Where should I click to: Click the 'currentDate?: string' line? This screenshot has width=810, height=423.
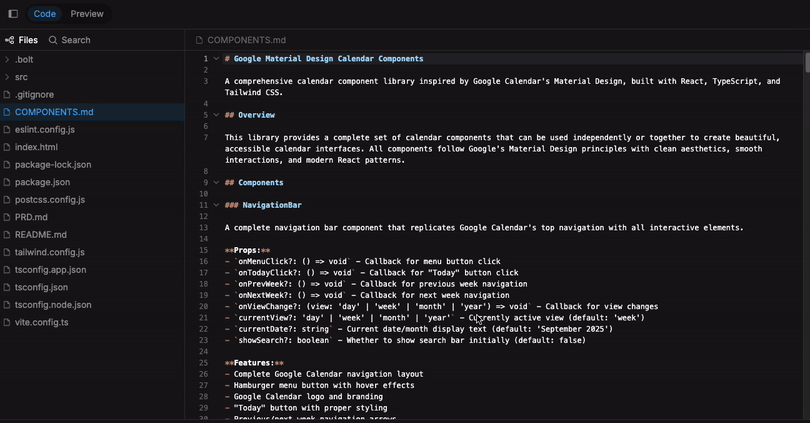click(x=418, y=330)
